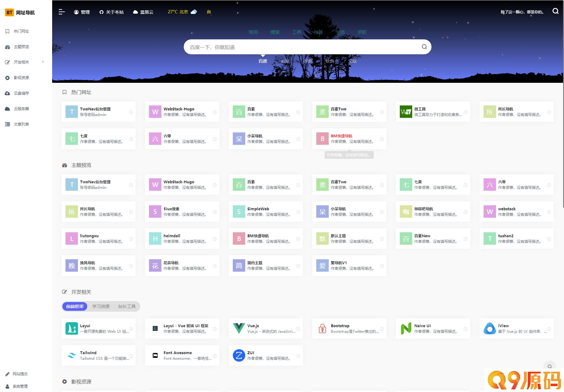Open the 咖啡吧导航 card
This screenshot has width=564, height=392.
(433, 212)
